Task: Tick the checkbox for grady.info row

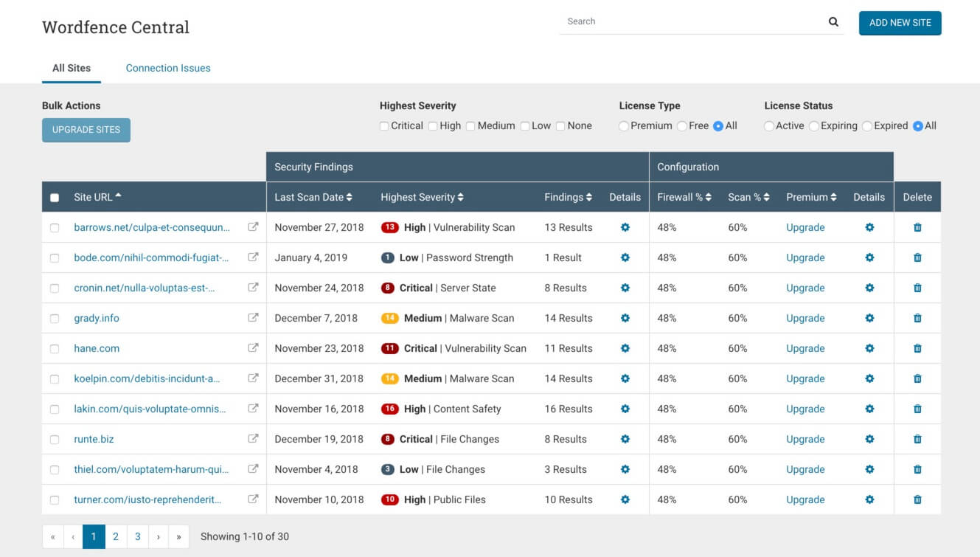Action: coord(55,319)
